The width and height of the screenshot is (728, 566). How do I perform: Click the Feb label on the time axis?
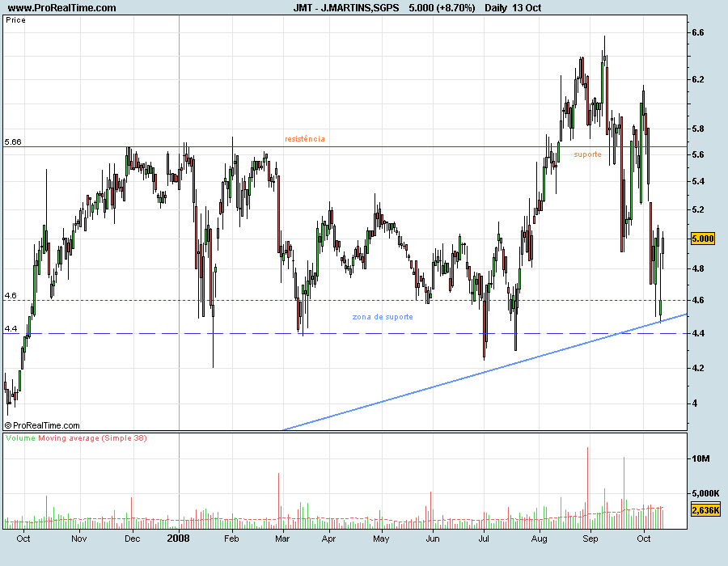231,539
